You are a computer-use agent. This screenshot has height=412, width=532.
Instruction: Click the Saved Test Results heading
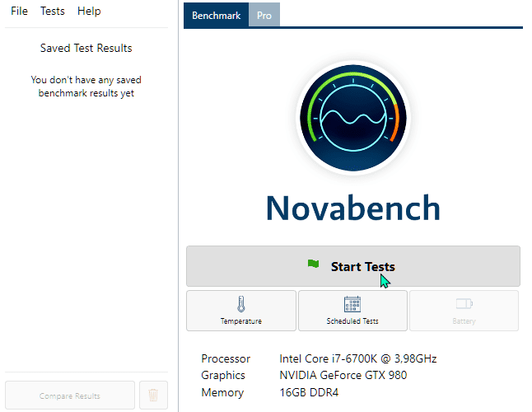click(86, 48)
